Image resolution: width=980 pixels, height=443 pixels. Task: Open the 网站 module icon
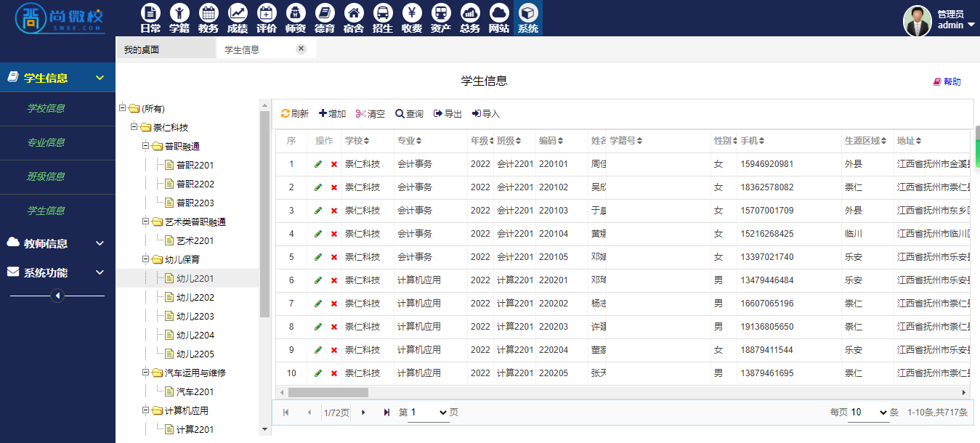499,18
